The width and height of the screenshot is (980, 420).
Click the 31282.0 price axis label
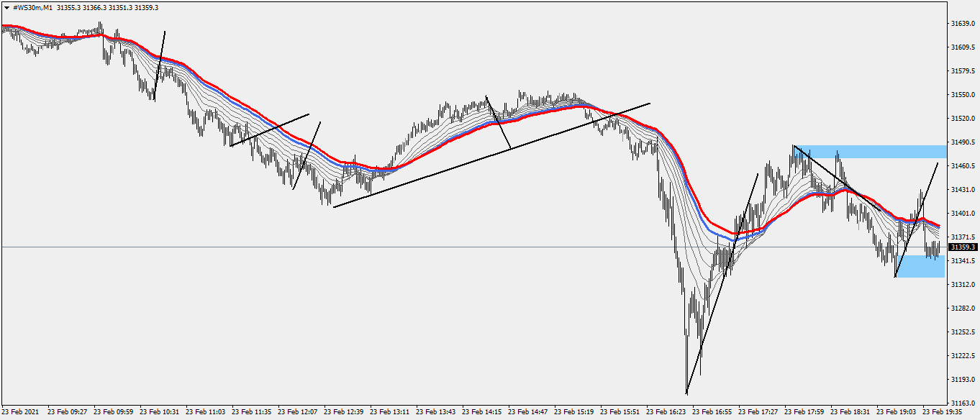tap(963, 309)
